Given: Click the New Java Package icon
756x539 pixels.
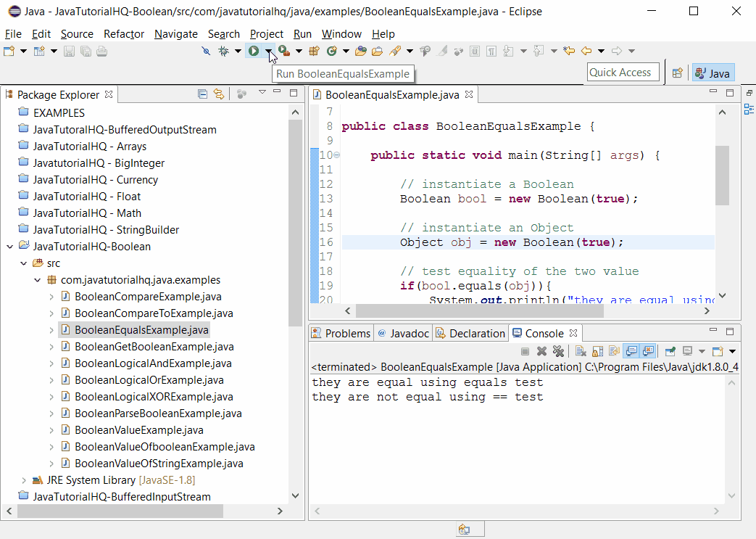Looking at the screenshot, I should click(x=315, y=51).
